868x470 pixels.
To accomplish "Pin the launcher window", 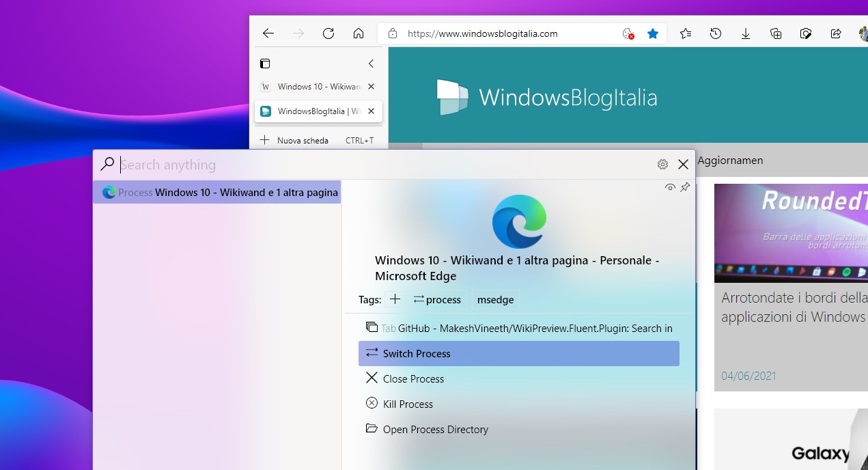I will [x=685, y=187].
